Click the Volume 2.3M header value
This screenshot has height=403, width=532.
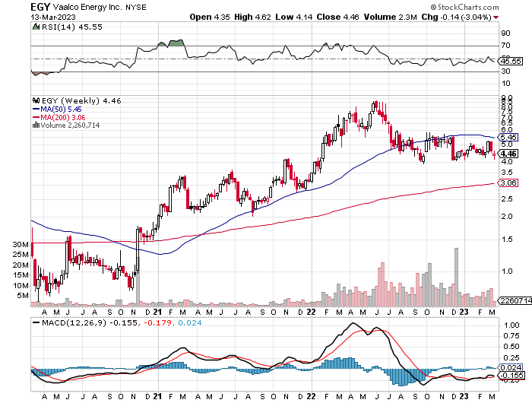[390, 17]
